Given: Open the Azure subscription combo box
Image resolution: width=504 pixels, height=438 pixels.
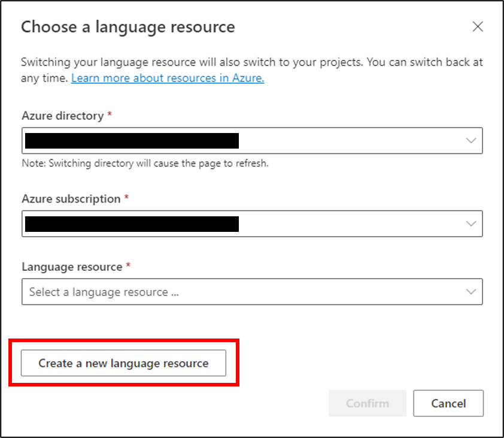Looking at the screenshot, I should click(x=252, y=223).
